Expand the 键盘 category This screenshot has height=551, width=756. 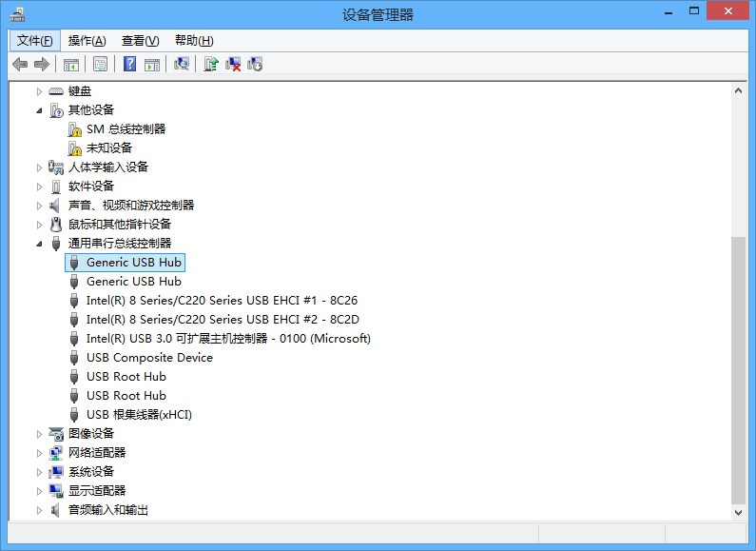pos(39,91)
